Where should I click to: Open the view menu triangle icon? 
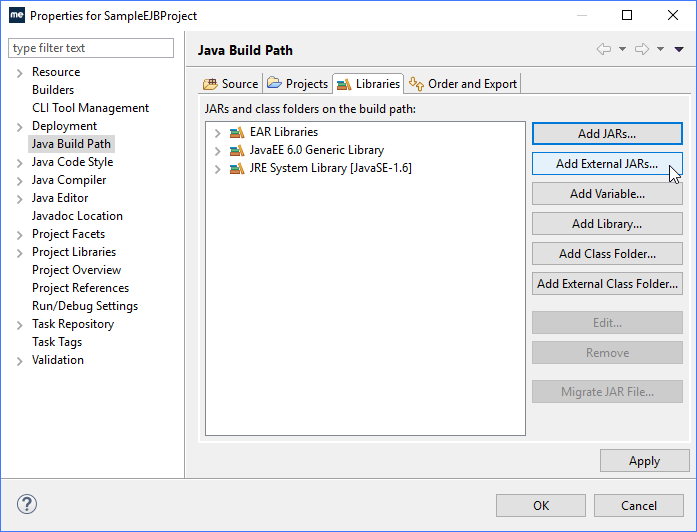[679, 49]
